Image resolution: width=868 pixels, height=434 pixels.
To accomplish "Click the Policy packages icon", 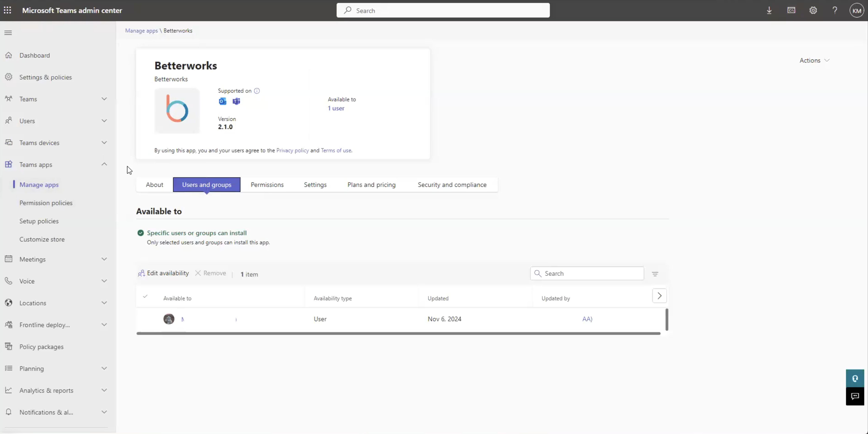I will pos(9,346).
